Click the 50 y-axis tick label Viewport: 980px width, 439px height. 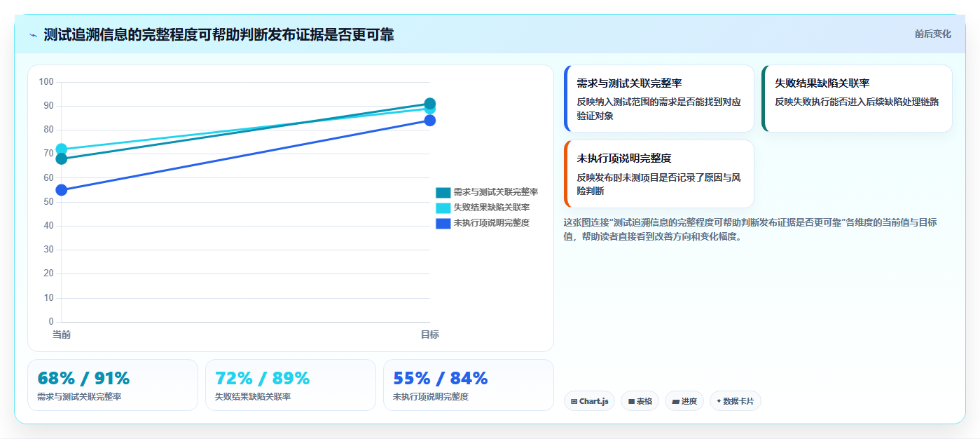pyautogui.click(x=48, y=202)
